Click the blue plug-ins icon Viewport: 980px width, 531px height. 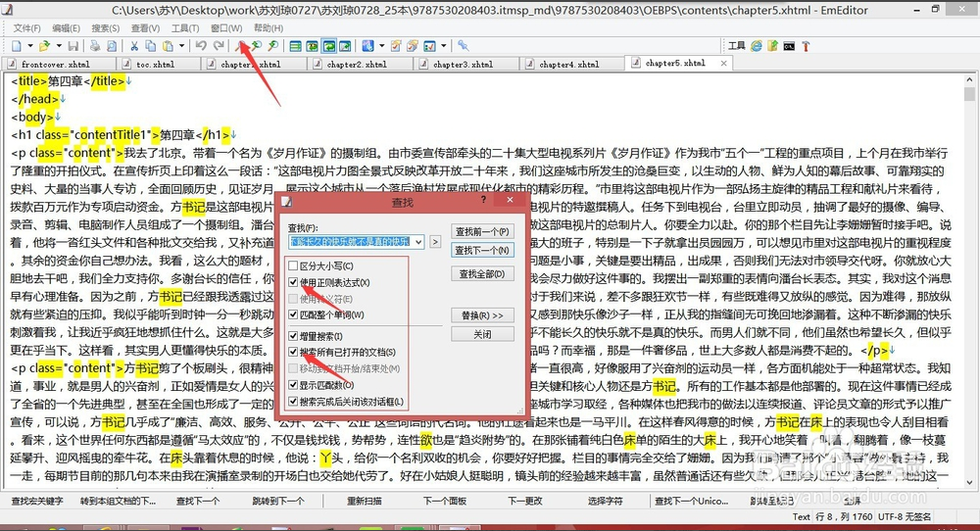click(464, 46)
